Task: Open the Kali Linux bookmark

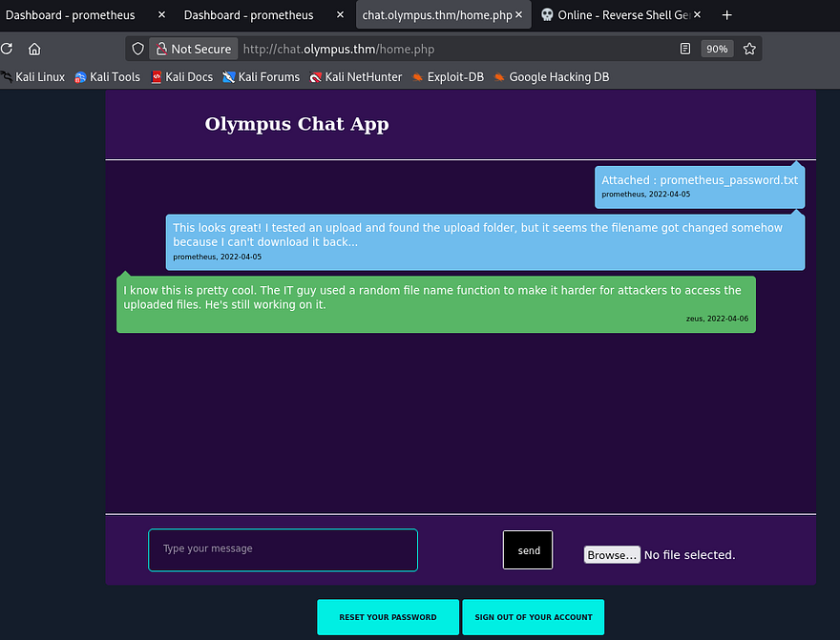Action: (x=34, y=77)
